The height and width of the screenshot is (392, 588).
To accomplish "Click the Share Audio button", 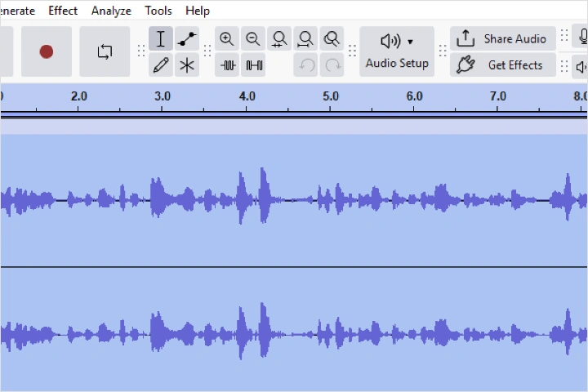I will click(x=503, y=38).
